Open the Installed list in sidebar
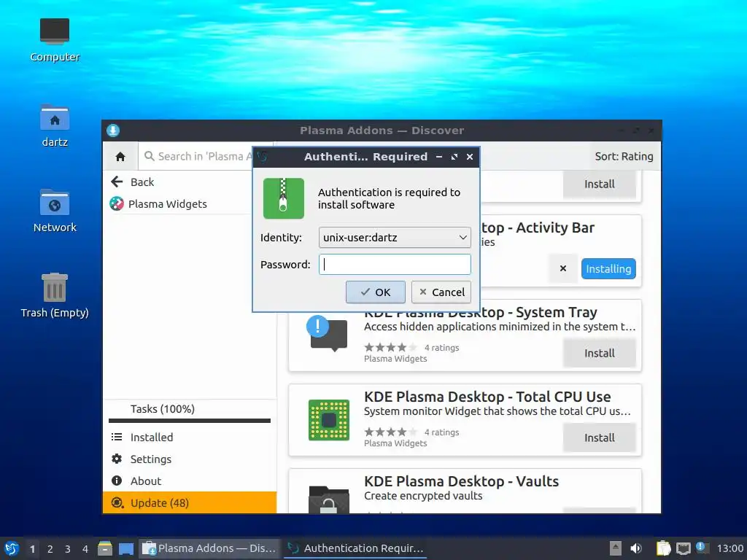This screenshot has width=747, height=560. (190, 437)
